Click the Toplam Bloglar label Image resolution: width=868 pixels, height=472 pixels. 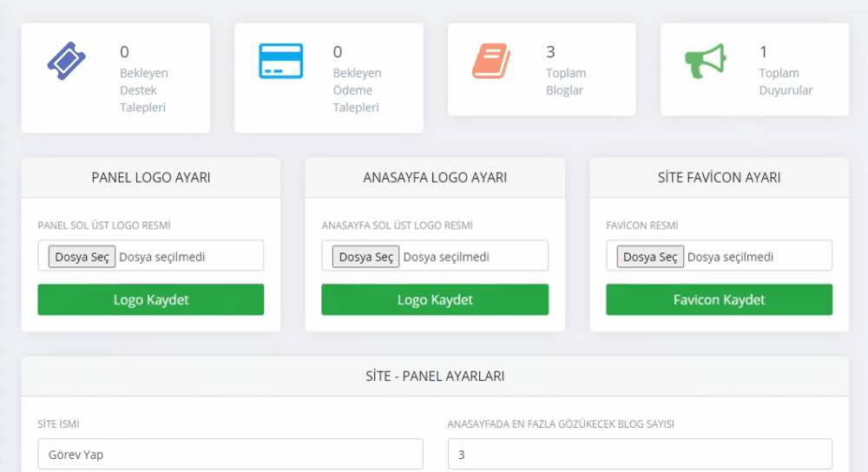(566, 82)
